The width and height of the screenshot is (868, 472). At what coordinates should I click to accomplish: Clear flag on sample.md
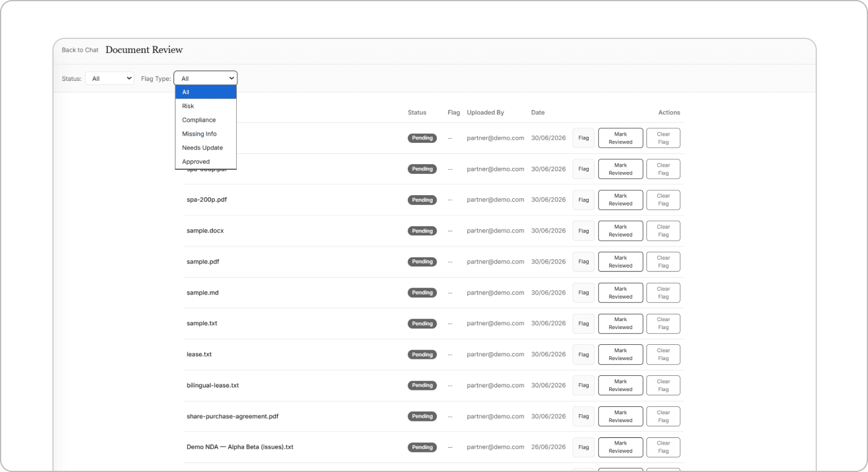point(663,293)
